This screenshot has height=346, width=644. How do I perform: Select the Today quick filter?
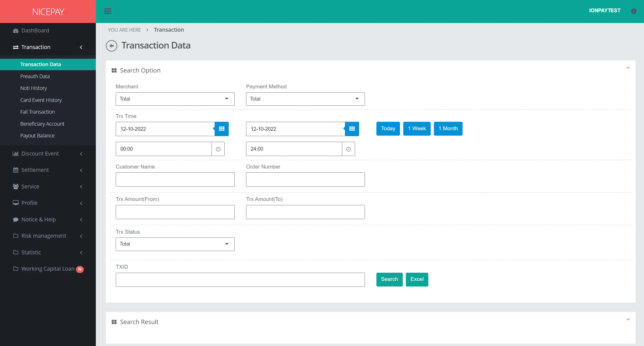388,128
